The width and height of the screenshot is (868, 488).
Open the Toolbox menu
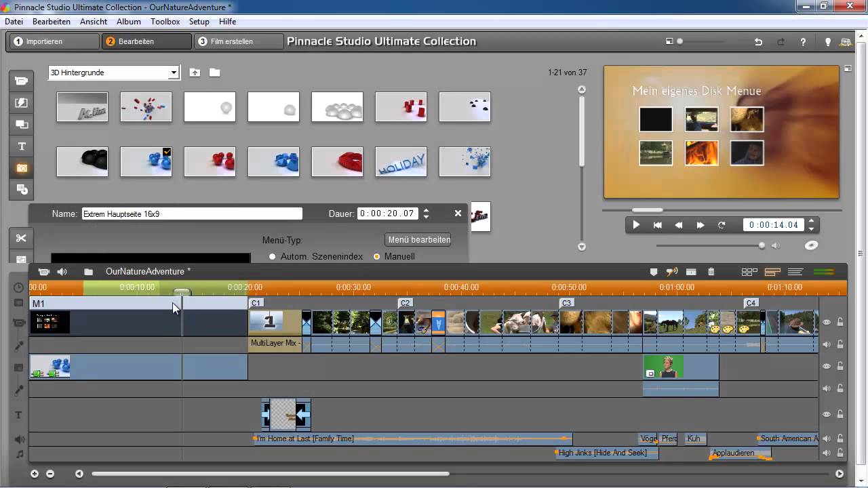pyautogui.click(x=165, y=22)
